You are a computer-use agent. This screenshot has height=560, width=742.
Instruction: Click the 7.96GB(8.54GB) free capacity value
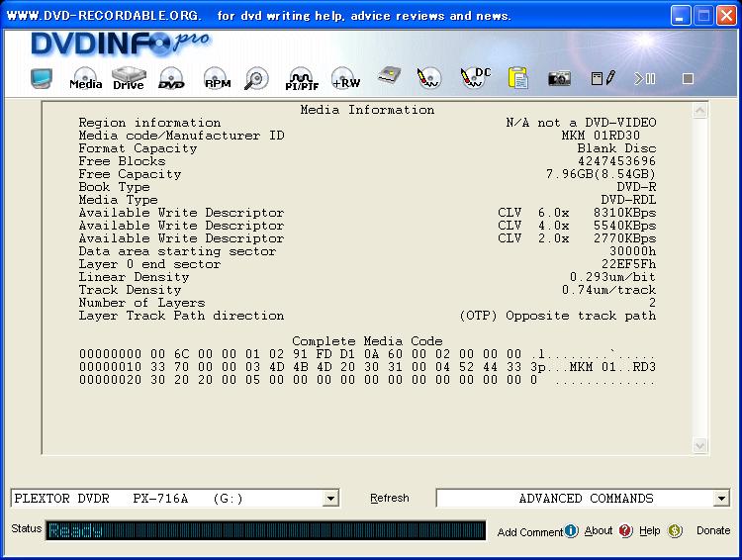(x=601, y=174)
